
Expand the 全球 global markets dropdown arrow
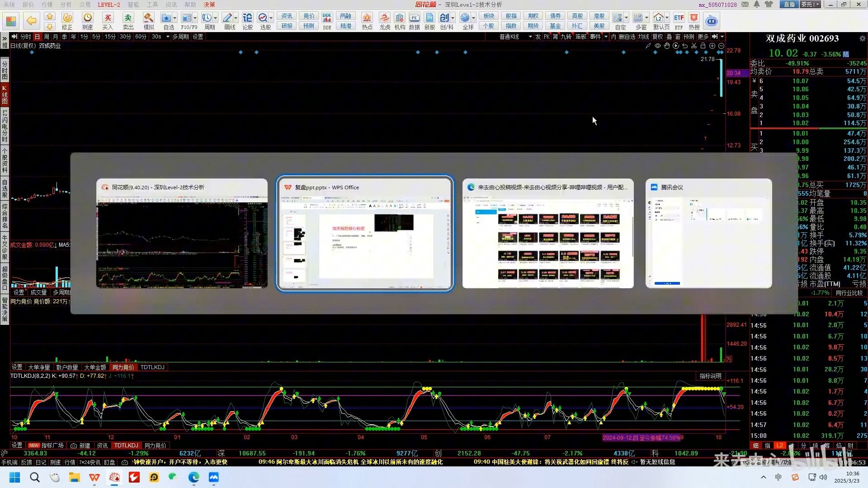[x=473, y=18]
